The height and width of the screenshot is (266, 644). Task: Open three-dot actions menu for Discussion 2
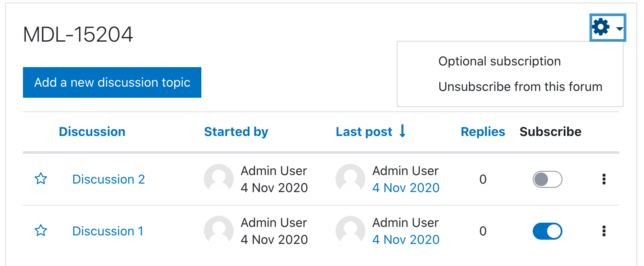pos(604,179)
